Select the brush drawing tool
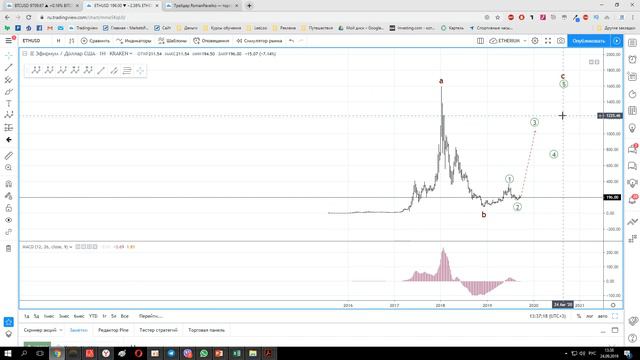The image size is (640, 360). (9, 91)
